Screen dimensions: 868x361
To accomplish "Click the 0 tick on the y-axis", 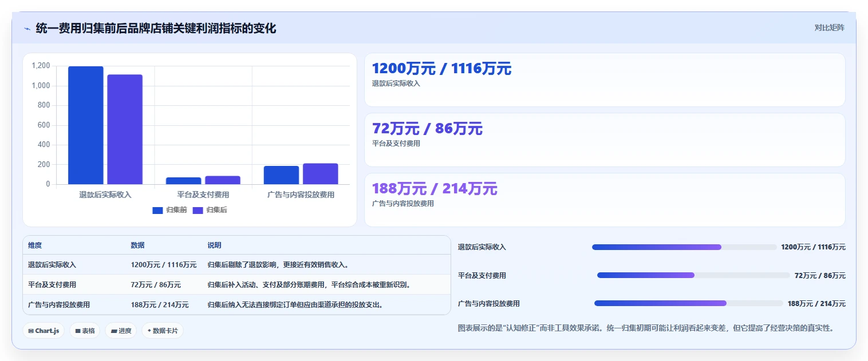I will (x=48, y=184).
